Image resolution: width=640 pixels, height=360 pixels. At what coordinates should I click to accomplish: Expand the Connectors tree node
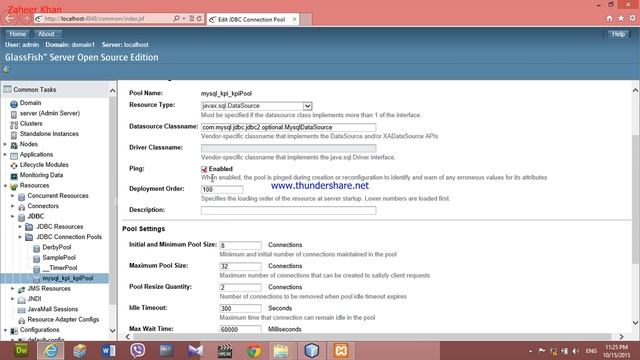tap(13, 206)
